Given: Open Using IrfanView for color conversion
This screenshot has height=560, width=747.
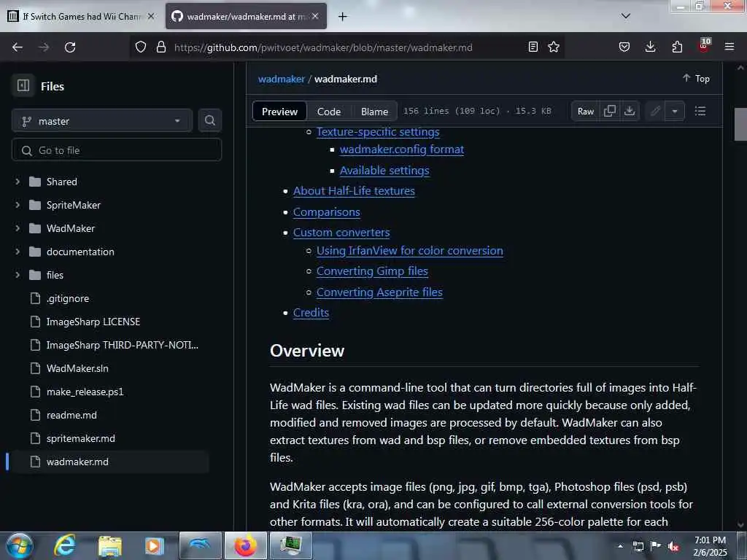Looking at the screenshot, I should [410, 251].
